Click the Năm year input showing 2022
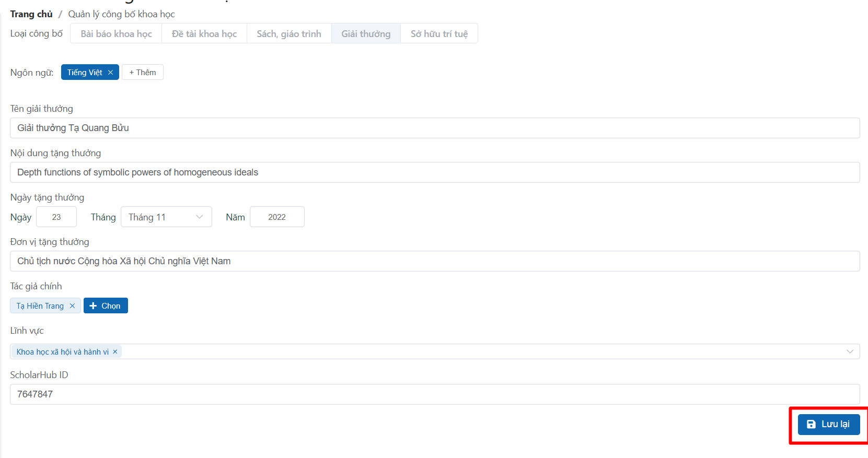 [277, 217]
